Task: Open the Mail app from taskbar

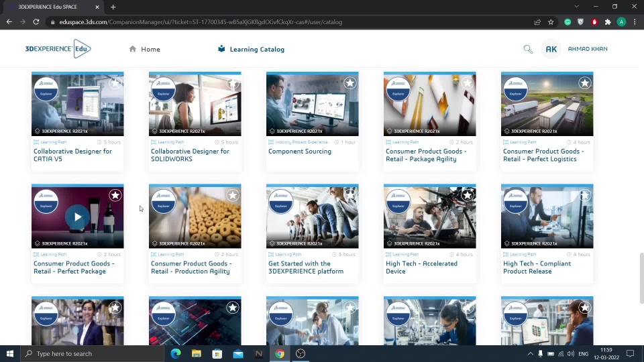Action: 237,353
